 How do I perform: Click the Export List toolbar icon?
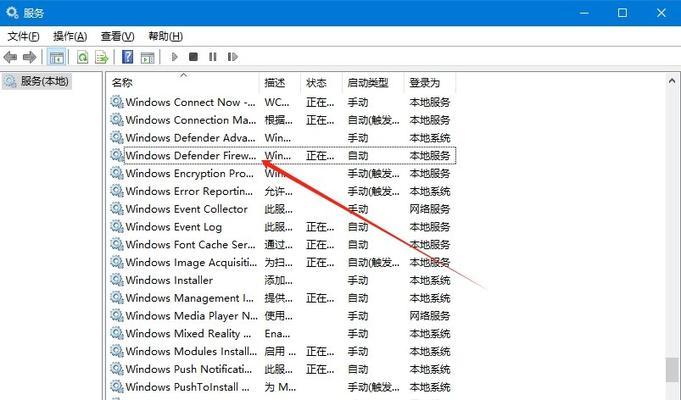coord(102,57)
